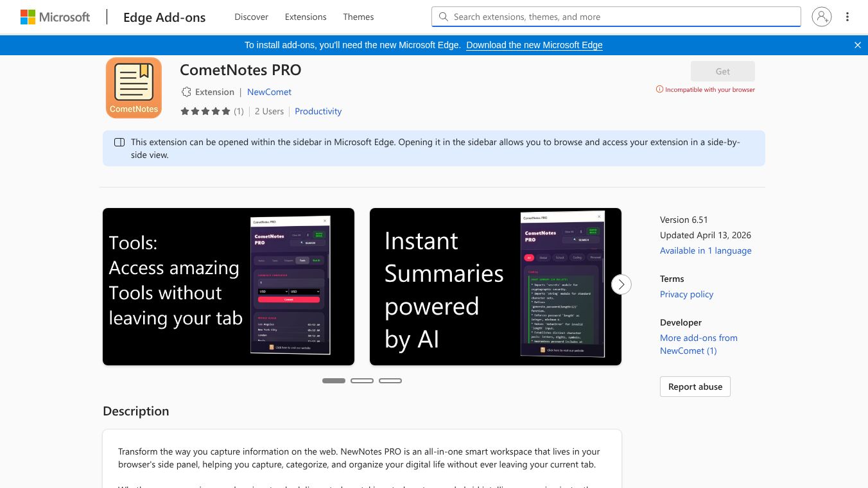The height and width of the screenshot is (488, 868).
Task: Click the Report abuse button
Action: (695, 387)
